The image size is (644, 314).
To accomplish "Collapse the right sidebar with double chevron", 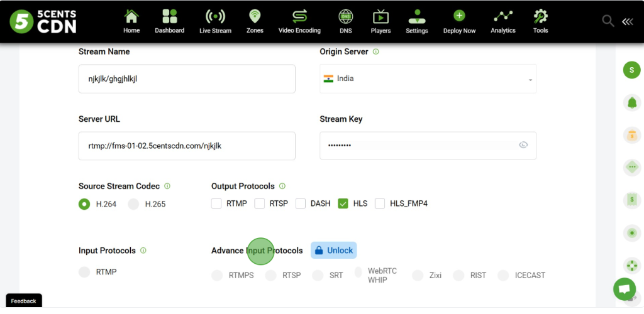I will [x=627, y=21].
